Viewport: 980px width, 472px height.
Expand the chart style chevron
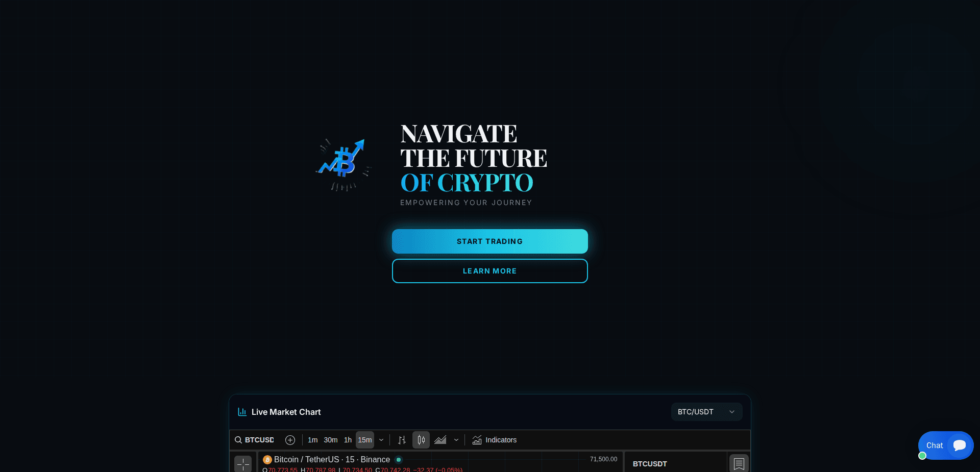click(x=456, y=440)
